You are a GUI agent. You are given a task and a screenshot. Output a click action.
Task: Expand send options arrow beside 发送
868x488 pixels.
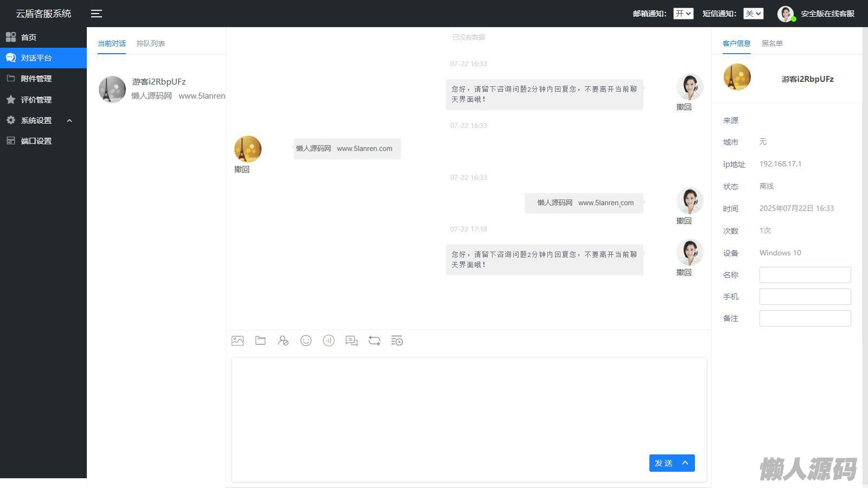point(686,463)
